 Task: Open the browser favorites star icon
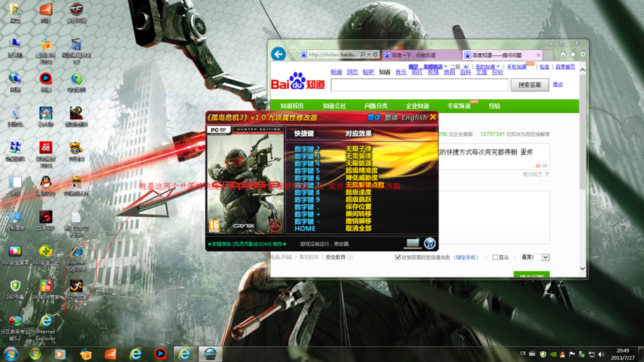[573, 54]
